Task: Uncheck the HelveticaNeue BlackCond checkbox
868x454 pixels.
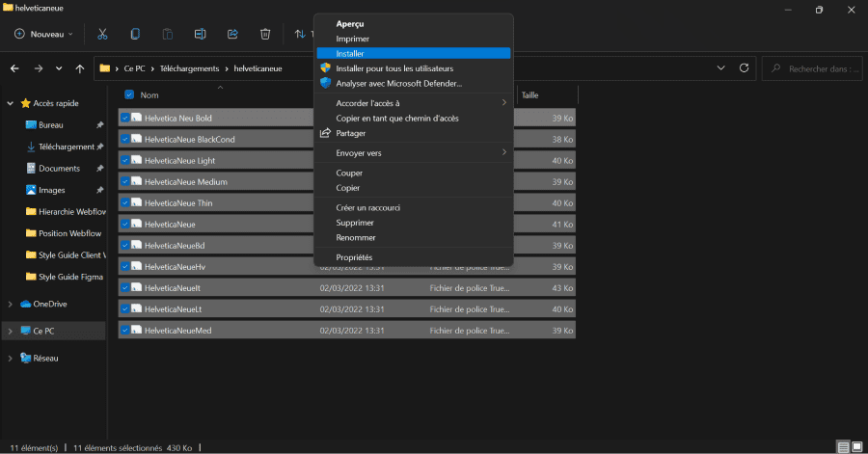Action: (x=125, y=139)
